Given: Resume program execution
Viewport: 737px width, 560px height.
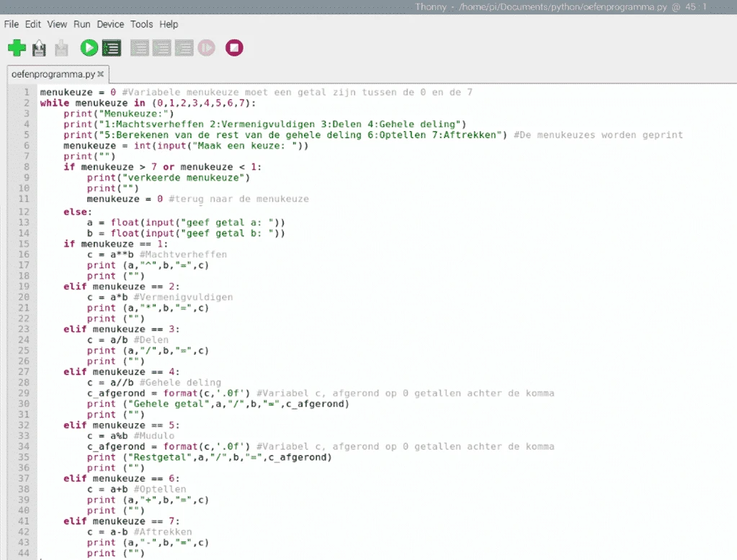Looking at the screenshot, I should 207,48.
